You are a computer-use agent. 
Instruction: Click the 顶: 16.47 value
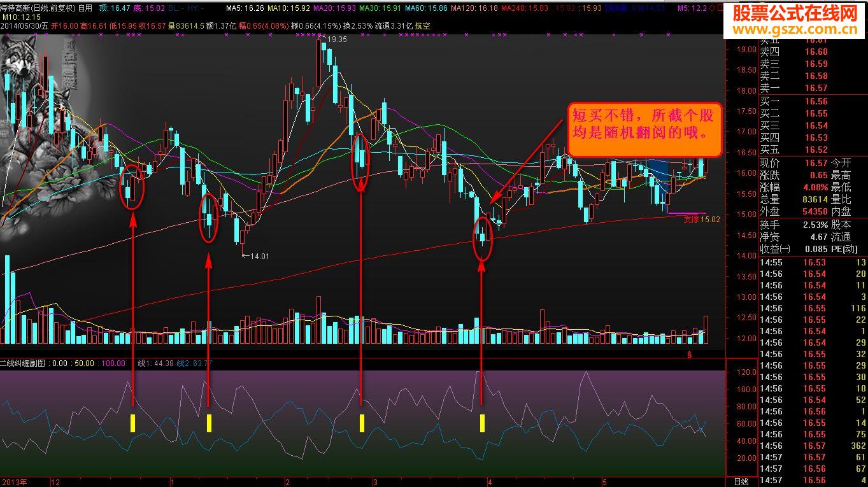(x=115, y=8)
